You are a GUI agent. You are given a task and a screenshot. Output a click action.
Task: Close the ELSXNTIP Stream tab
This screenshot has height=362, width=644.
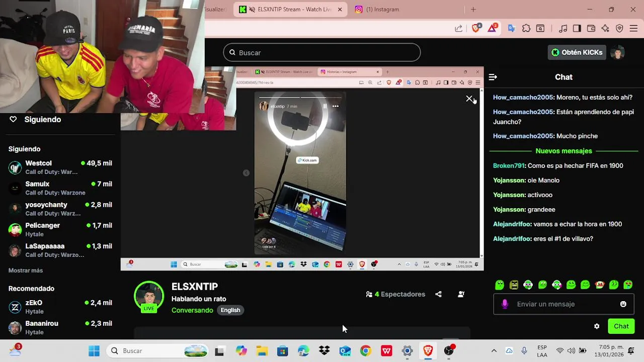[x=340, y=9]
